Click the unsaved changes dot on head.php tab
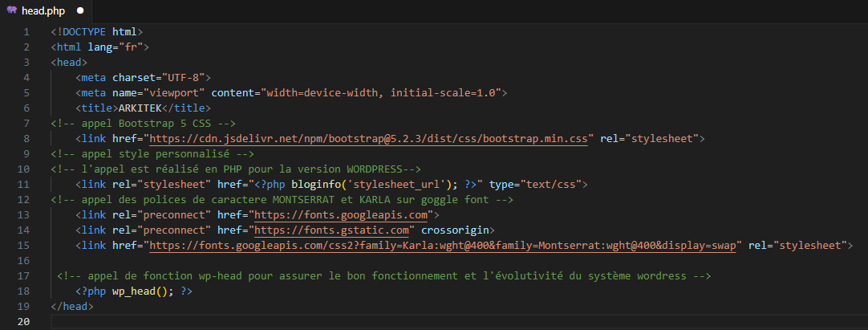Image resolution: width=868 pixels, height=330 pixels. pos(80,10)
